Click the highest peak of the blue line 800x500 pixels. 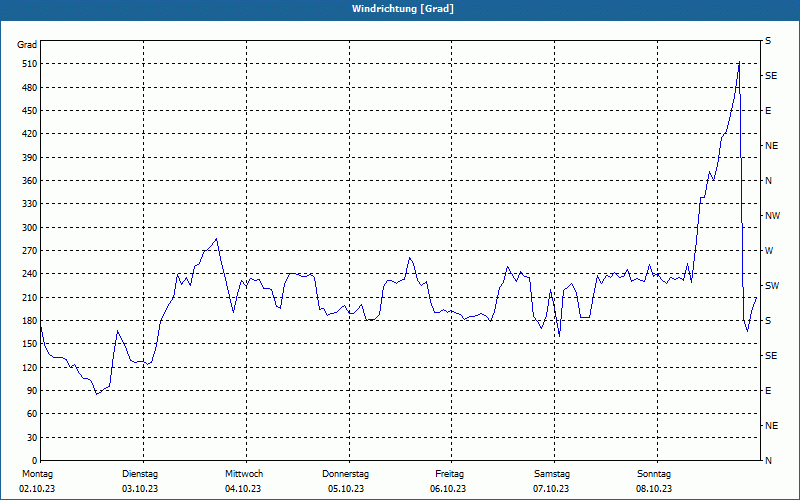[739, 62]
